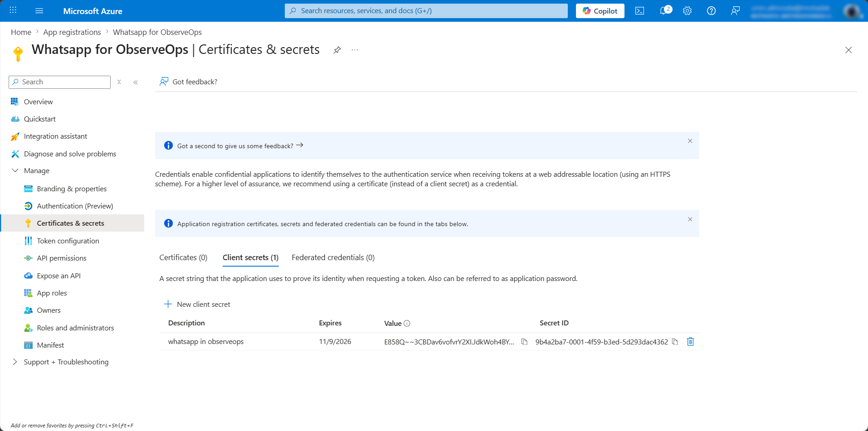868x431 pixels.
Task: Open the Copilot panel
Action: pos(600,11)
